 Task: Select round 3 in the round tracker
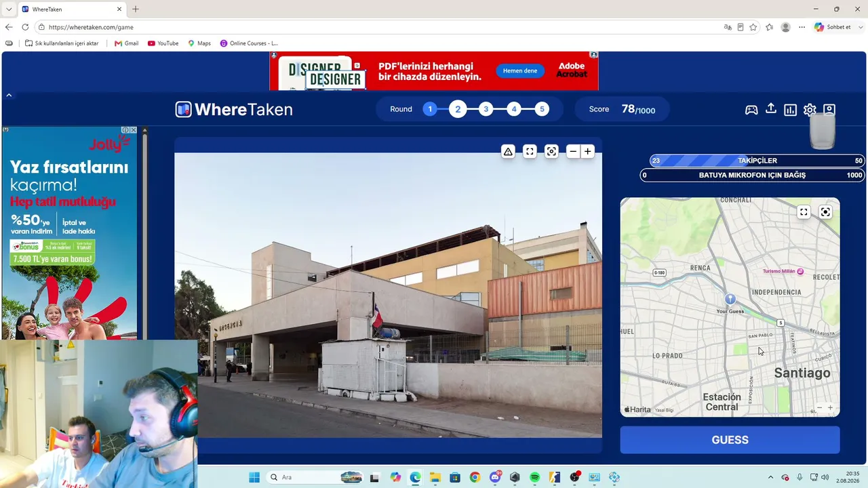pos(486,109)
